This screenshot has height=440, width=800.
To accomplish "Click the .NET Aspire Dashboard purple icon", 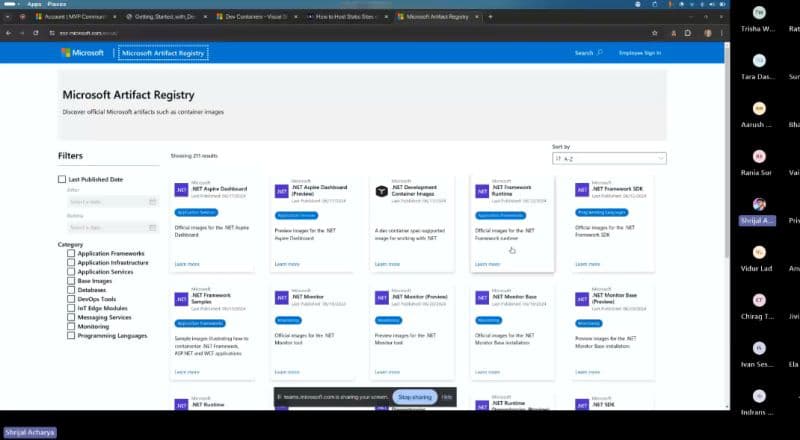I will [182, 189].
